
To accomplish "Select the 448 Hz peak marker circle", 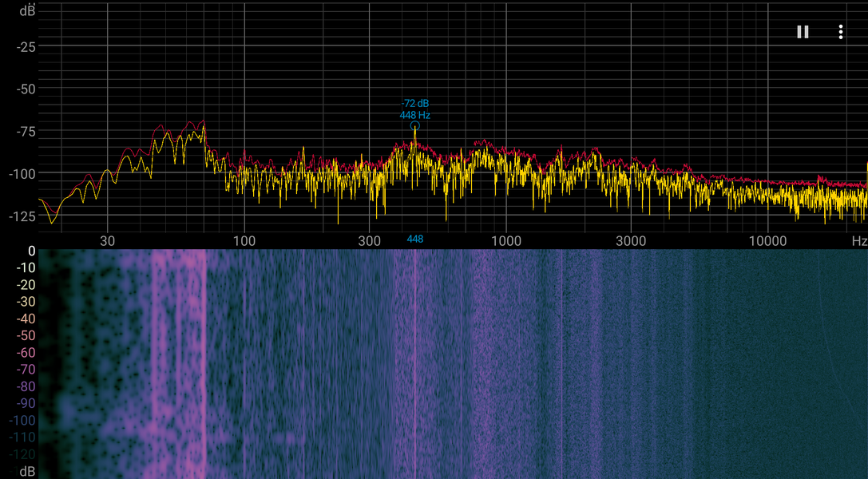I will (x=414, y=126).
